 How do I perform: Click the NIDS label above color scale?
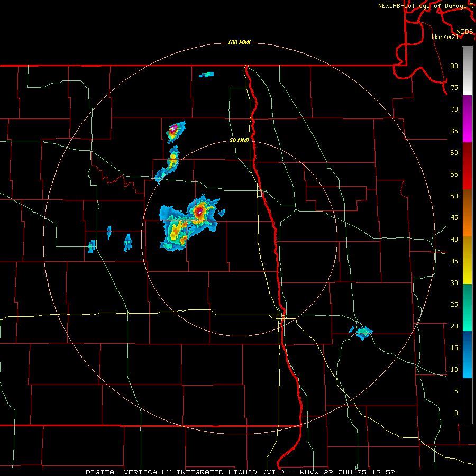pyautogui.click(x=464, y=32)
